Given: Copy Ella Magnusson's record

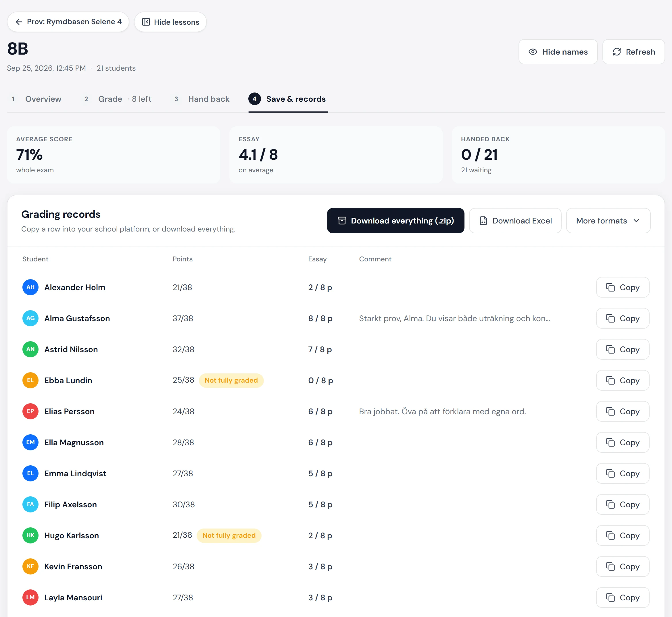Looking at the screenshot, I should 623,442.
